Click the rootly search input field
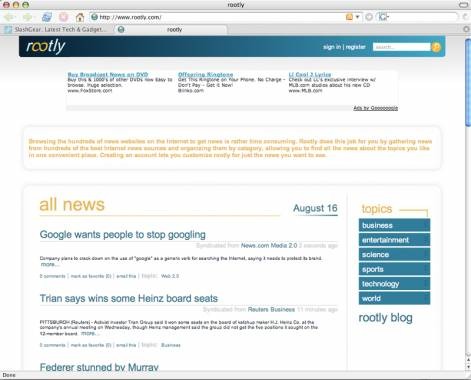Viewport: 471px width, 380px height. [401, 47]
